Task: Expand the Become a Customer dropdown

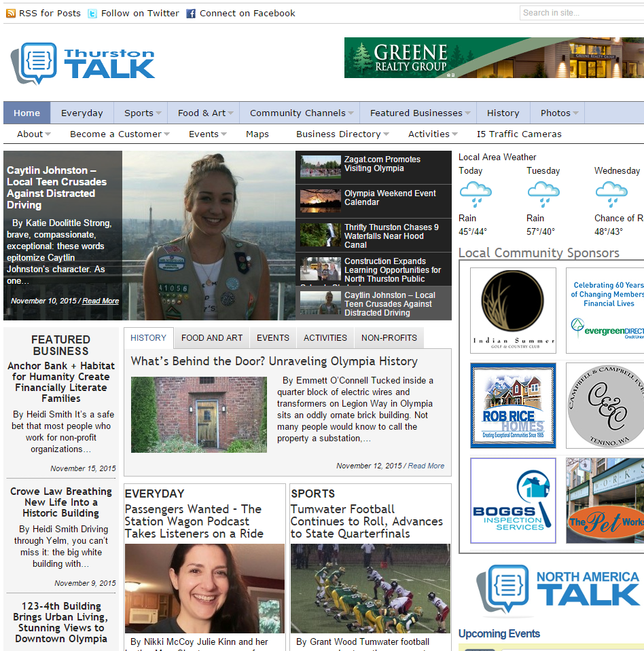Action: tap(166, 134)
